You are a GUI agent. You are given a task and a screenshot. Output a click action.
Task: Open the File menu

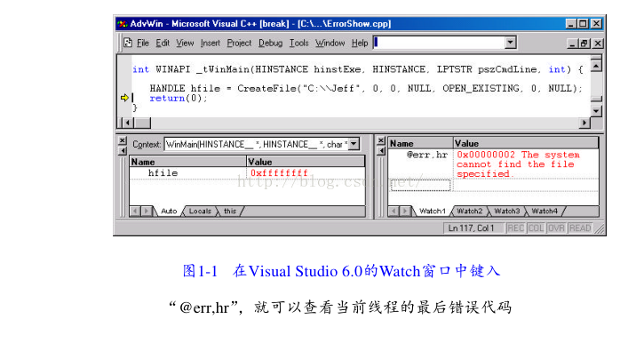click(143, 44)
